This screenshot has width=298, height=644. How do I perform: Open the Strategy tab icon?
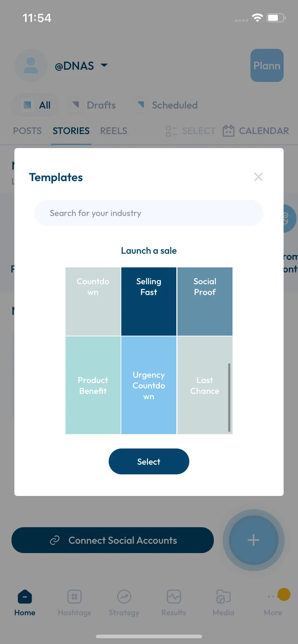[124, 597]
